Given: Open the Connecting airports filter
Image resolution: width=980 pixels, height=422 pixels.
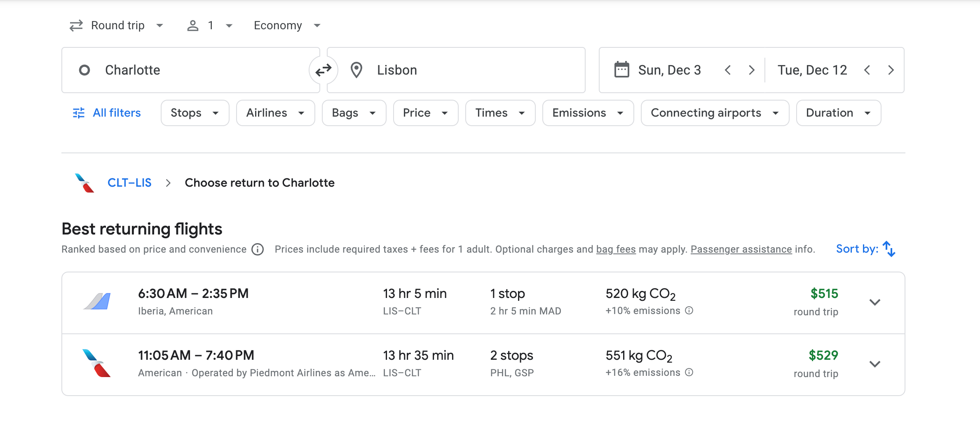Looking at the screenshot, I should [715, 113].
